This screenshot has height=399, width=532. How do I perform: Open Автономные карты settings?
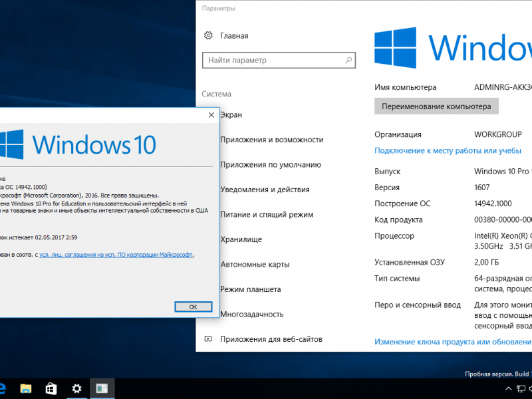point(255,264)
